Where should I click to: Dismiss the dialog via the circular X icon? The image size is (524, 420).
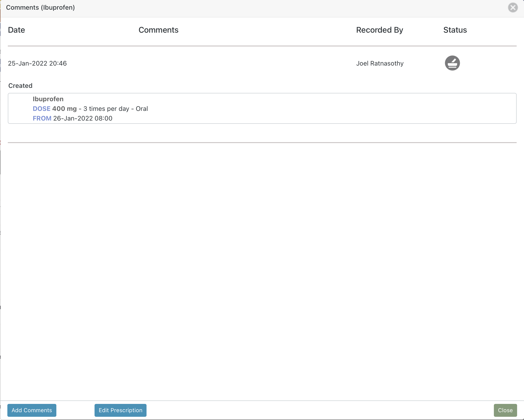(513, 8)
